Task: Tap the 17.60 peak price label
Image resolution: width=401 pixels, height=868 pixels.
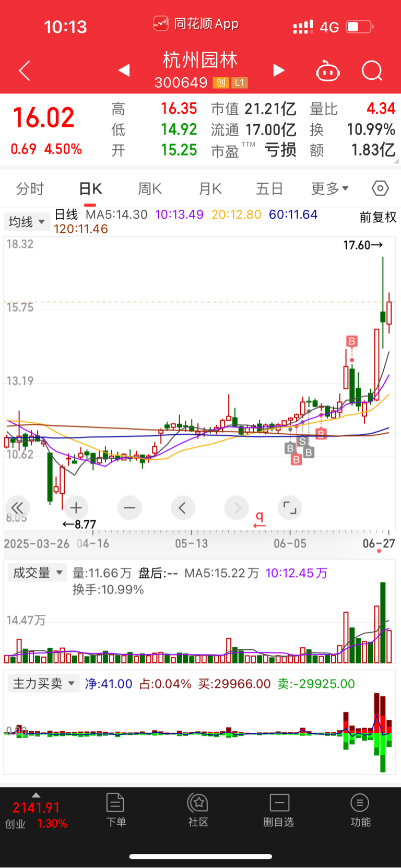Action: pyautogui.click(x=363, y=245)
